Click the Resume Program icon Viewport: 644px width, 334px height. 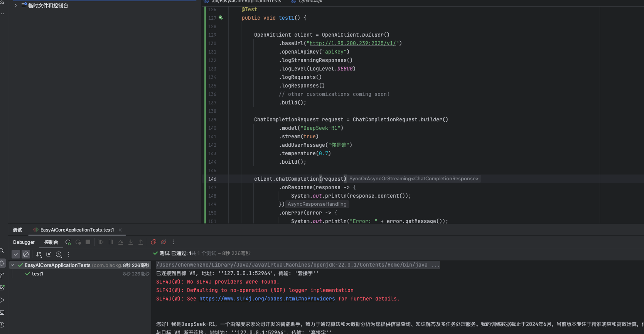[x=101, y=242]
